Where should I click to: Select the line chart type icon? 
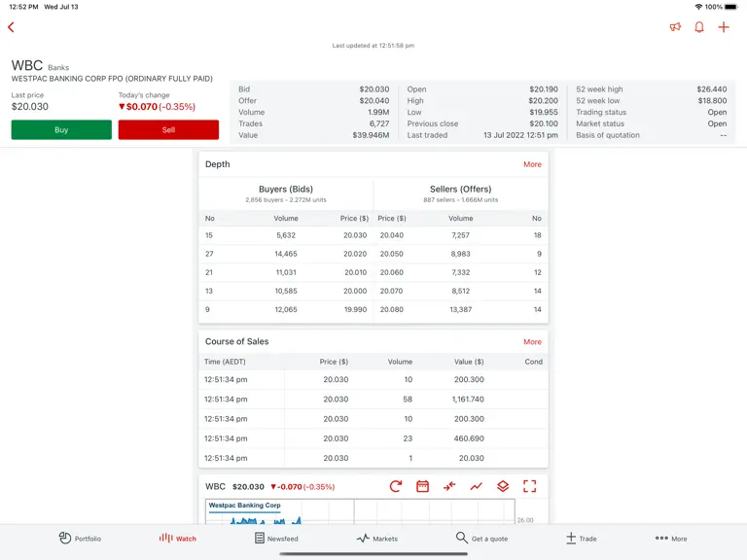tap(476, 486)
